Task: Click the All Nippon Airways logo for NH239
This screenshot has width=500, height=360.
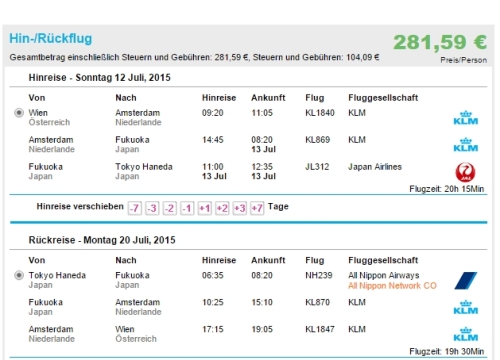Action: click(x=466, y=281)
